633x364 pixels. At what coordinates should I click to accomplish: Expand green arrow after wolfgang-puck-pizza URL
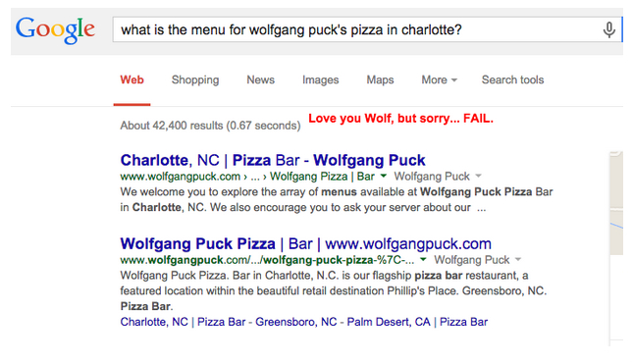coord(423,259)
